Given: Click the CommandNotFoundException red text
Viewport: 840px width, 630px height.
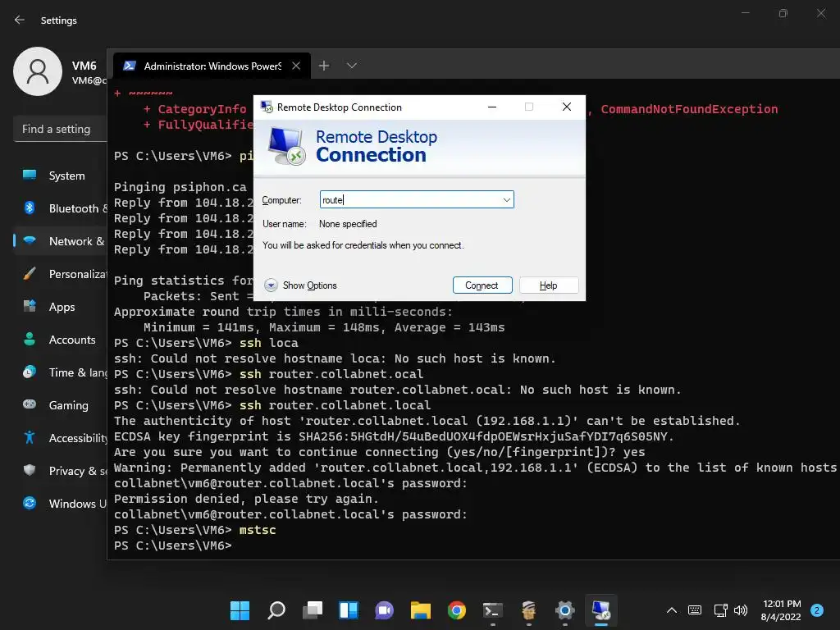Looking at the screenshot, I should point(689,109).
